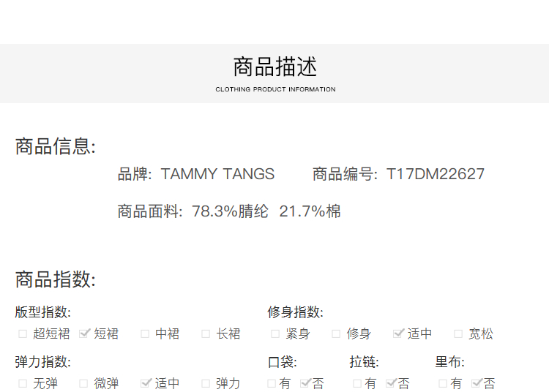Enable the 宽松 checkbox
Image resolution: width=549 pixels, height=392 pixels.
click(x=458, y=333)
